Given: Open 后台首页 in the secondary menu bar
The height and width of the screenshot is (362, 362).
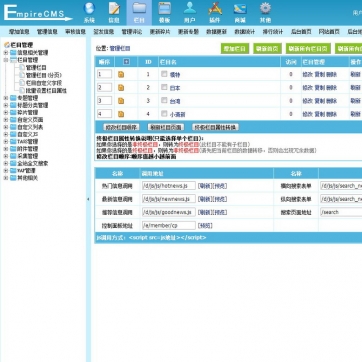Looking at the screenshot, I should tap(301, 32).
